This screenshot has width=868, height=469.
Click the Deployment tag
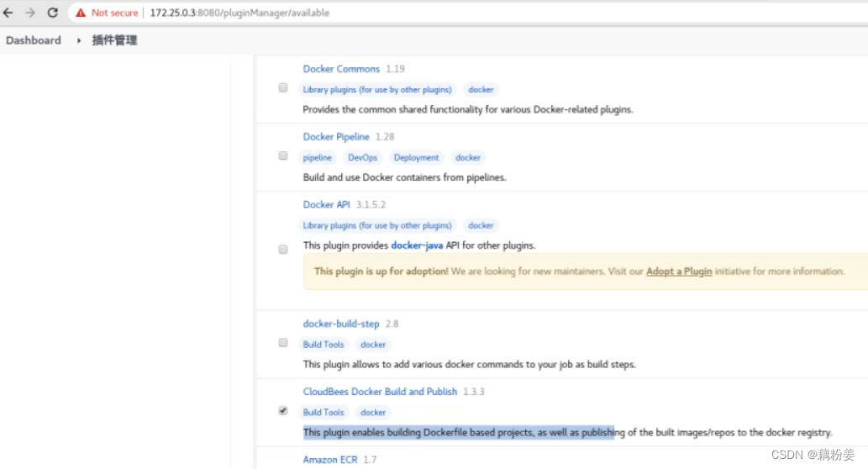tap(416, 157)
